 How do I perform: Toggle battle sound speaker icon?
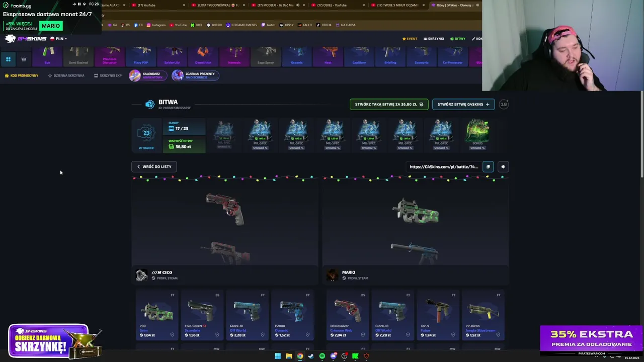coord(503,166)
